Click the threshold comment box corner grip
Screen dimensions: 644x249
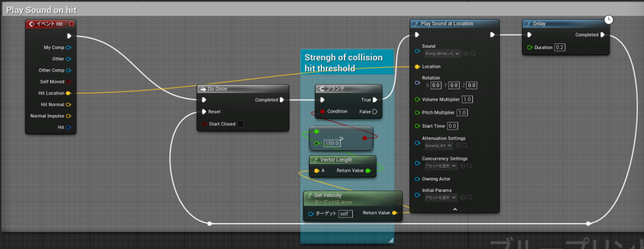pos(391,240)
